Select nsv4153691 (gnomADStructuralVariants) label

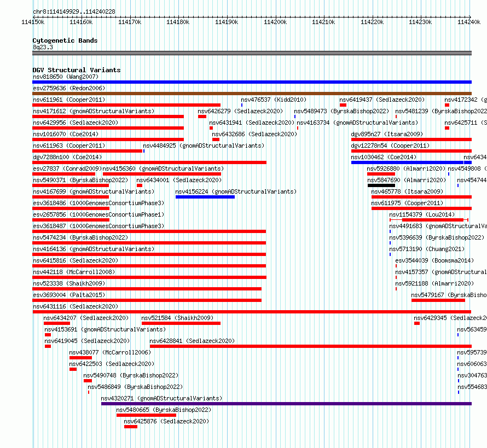(x=105, y=329)
